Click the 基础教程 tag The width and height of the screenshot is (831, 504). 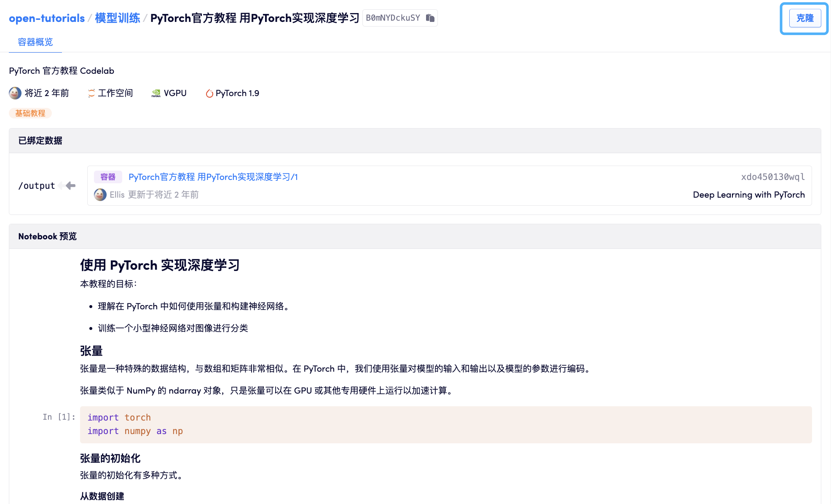click(x=30, y=113)
